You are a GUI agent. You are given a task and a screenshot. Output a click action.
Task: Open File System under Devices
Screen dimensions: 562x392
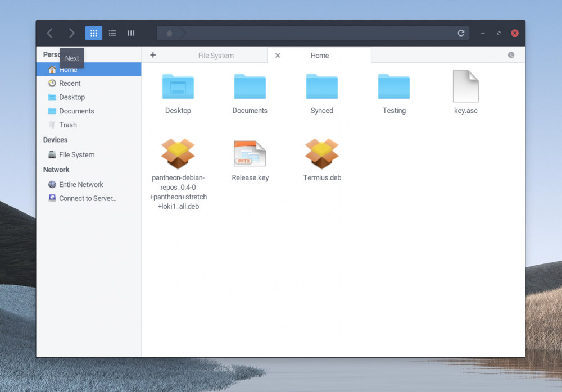tap(76, 154)
